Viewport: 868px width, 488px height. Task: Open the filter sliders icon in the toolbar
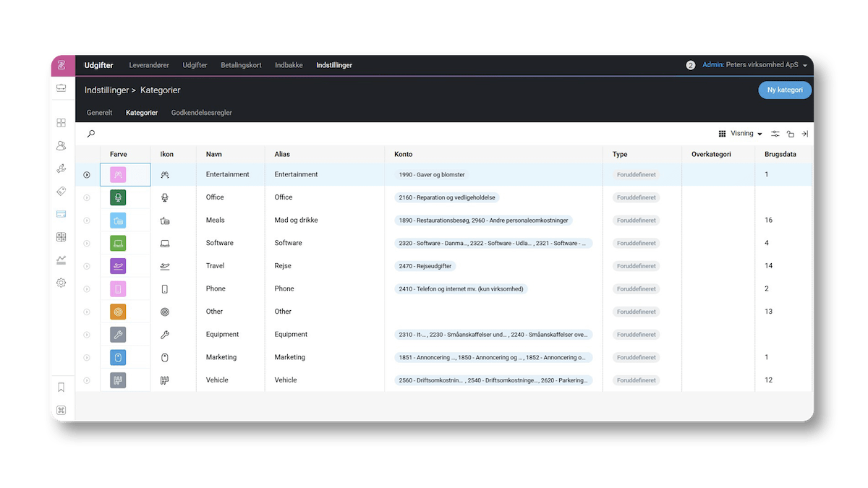(x=775, y=134)
